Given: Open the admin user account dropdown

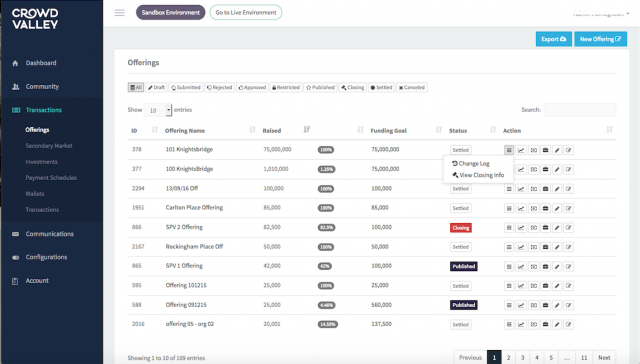Looking at the screenshot, I should click(x=601, y=14).
